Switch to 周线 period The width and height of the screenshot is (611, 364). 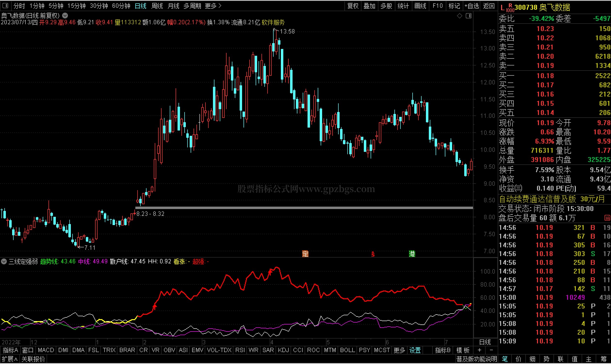point(157,6)
